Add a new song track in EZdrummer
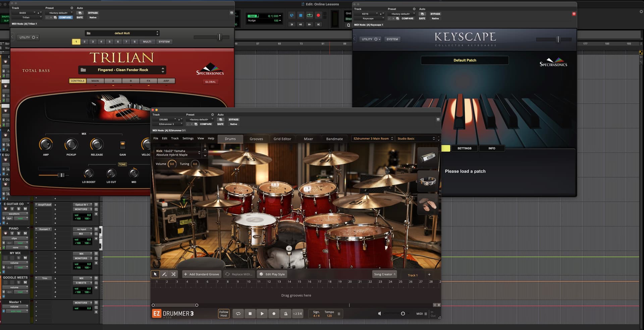Screen dimensions: 644x330 (x=429, y=275)
